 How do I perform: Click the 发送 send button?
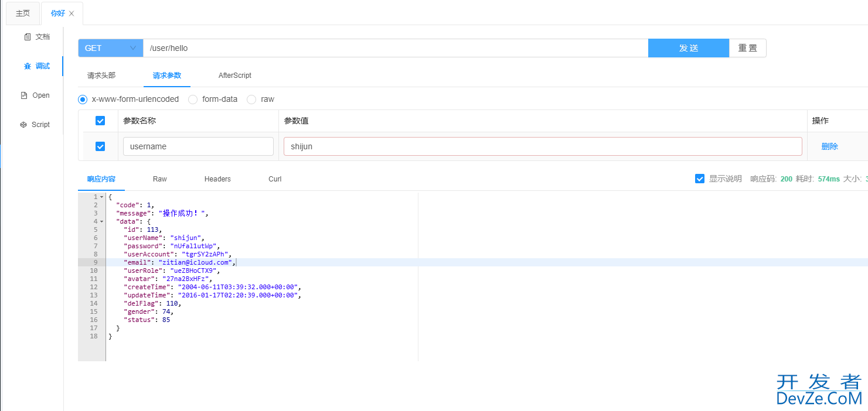click(689, 48)
